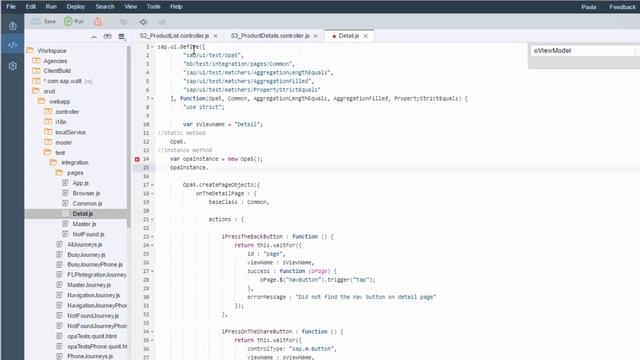Select the Detail.js editor tab
The width and height of the screenshot is (640, 360).
click(x=349, y=36)
